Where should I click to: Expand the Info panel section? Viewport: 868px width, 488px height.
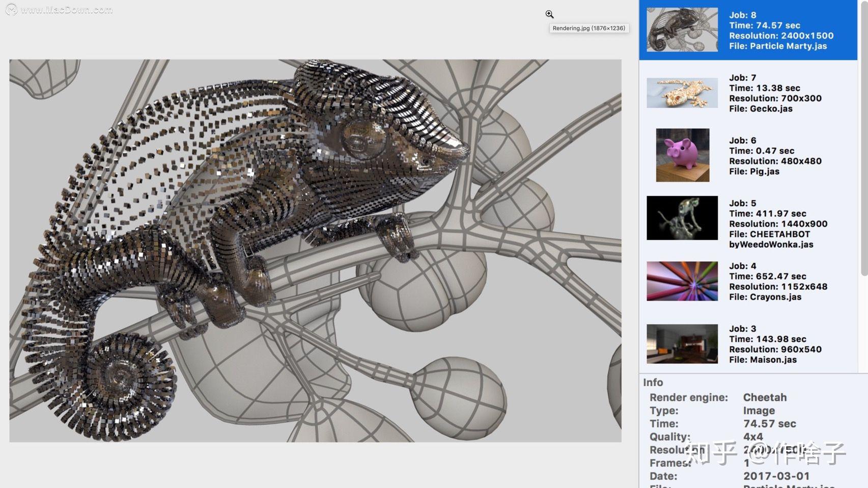(653, 382)
